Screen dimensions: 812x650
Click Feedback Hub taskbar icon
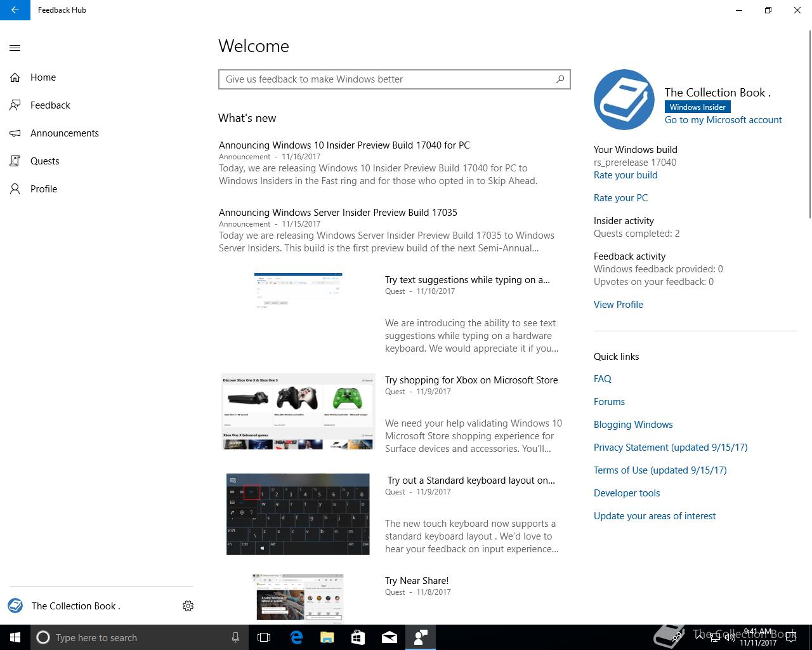pyautogui.click(x=421, y=637)
